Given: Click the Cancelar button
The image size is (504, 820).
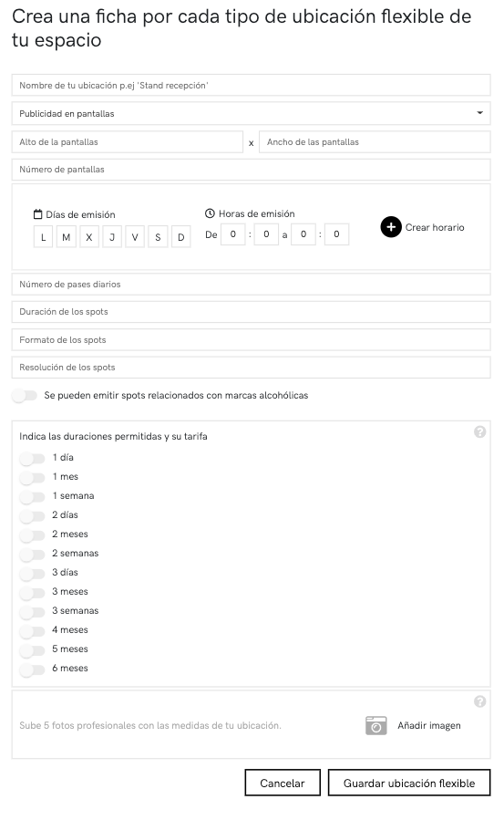Looking at the screenshot, I should pos(283,783).
